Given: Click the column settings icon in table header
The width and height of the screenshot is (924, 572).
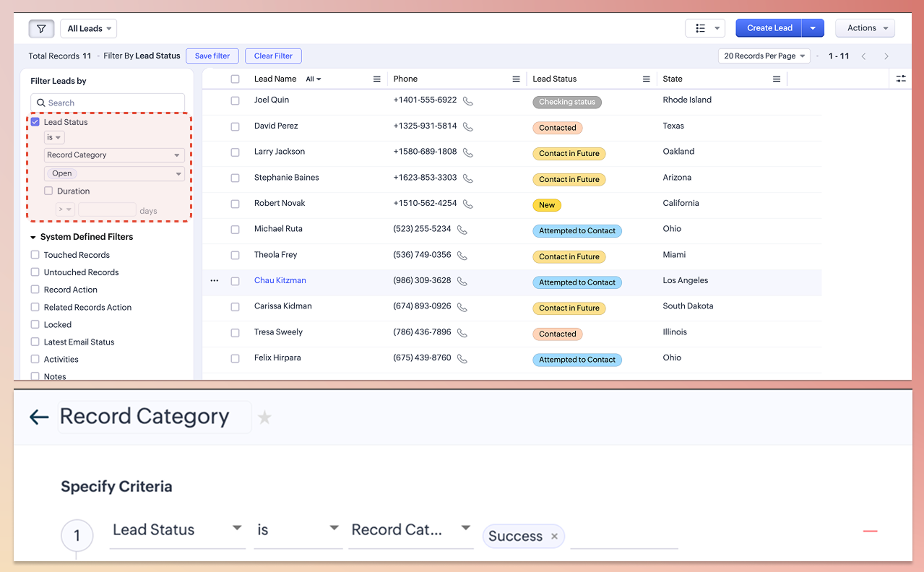Looking at the screenshot, I should (x=901, y=79).
